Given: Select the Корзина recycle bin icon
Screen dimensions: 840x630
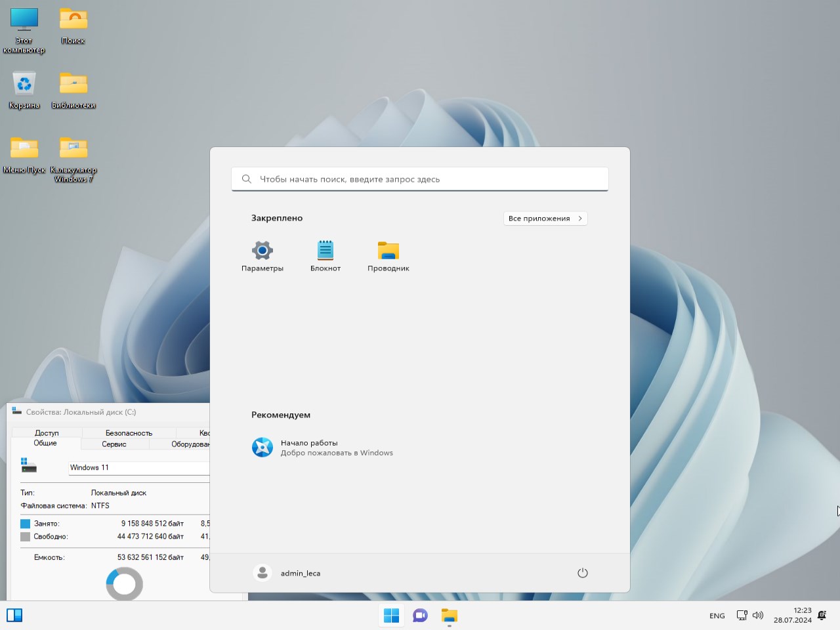Looking at the screenshot, I should [x=24, y=91].
